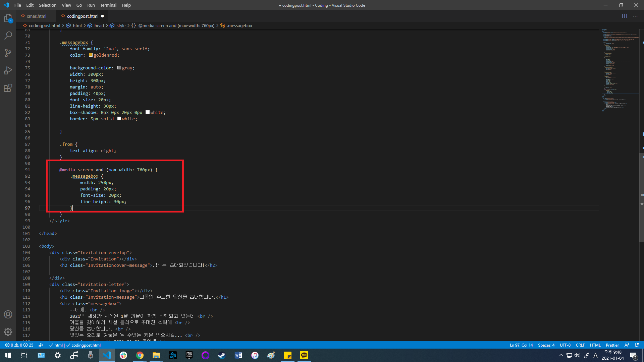Viewport: 644px width, 362px height.
Task: Click the split editor right icon
Action: [x=625, y=16]
